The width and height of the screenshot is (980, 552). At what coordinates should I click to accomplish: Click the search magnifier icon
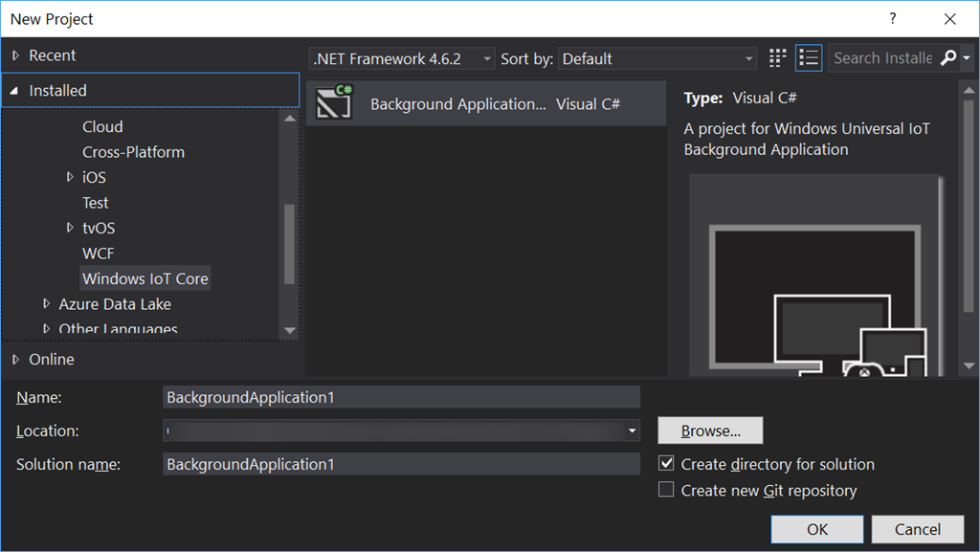[948, 58]
